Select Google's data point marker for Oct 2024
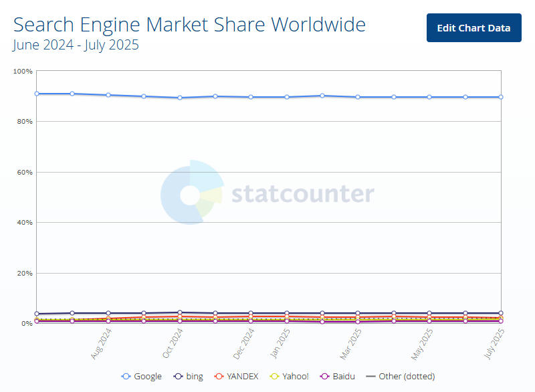 (x=179, y=98)
